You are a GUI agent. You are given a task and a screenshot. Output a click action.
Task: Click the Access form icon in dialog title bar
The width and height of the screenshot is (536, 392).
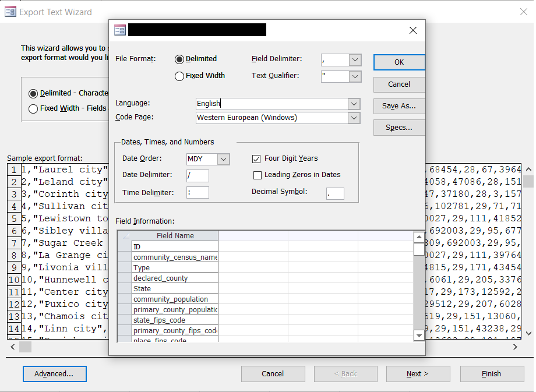(x=120, y=30)
